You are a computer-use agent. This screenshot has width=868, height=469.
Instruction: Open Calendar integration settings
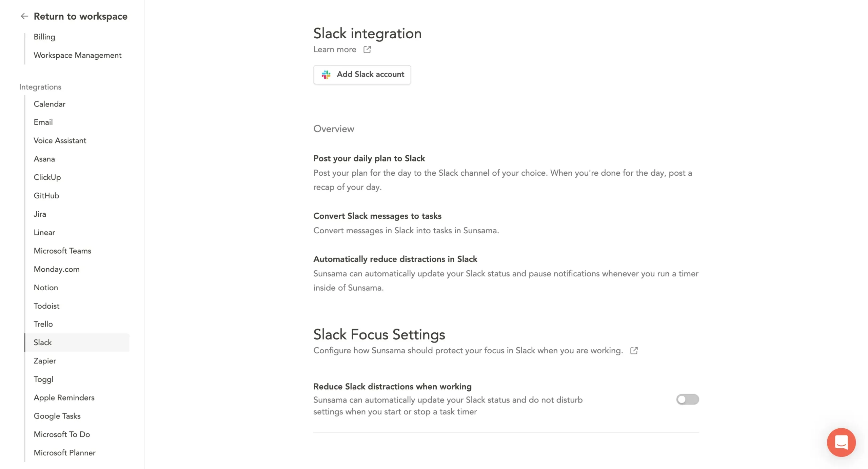click(50, 104)
